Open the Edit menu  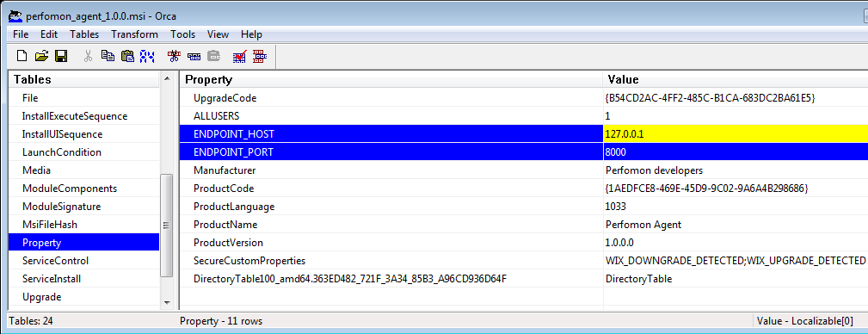click(49, 34)
